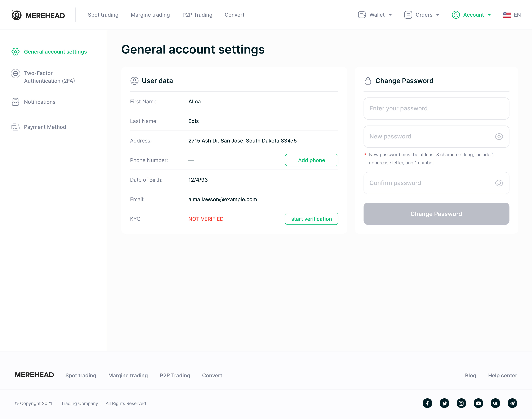The image size is (532, 419).
Task: Open the Facebook social icon
Action: (427, 403)
